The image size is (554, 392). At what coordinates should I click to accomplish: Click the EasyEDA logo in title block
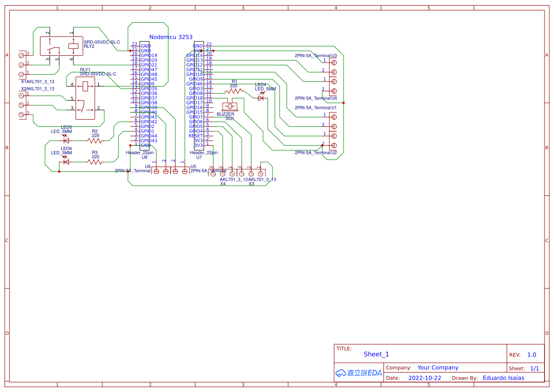click(x=359, y=373)
